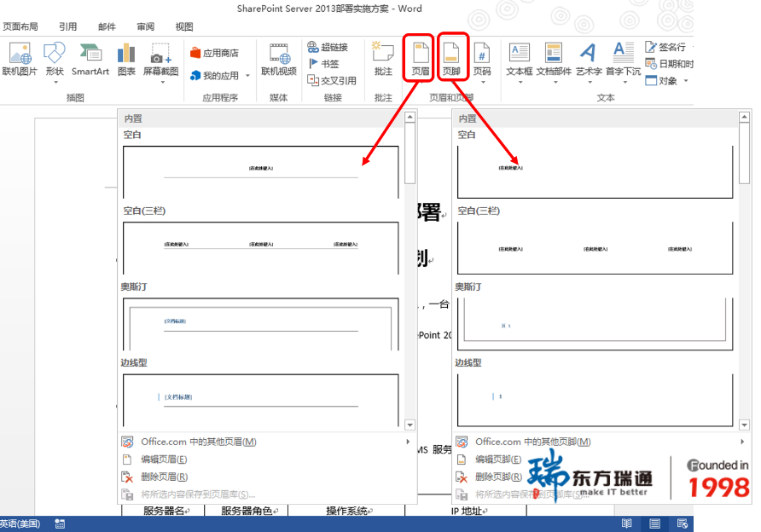
Task: Click the language indicator 英语(美国) in status bar
Action: pos(20,523)
